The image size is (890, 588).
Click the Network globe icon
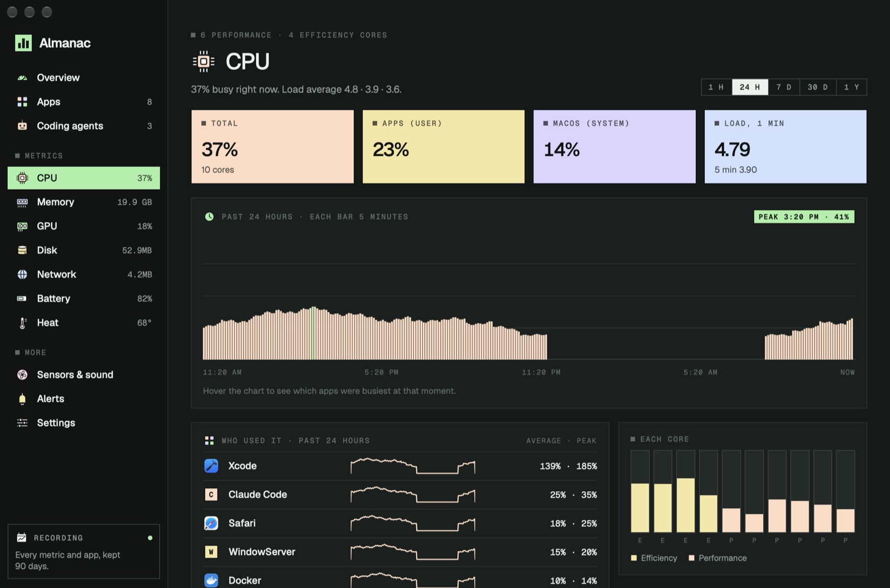click(22, 274)
